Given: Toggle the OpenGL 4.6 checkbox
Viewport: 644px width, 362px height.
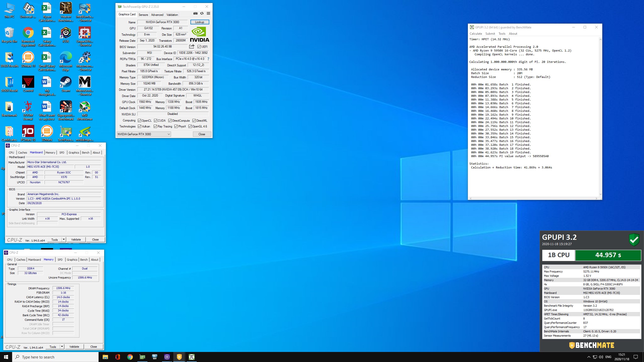Looking at the screenshot, I should click(190, 126).
